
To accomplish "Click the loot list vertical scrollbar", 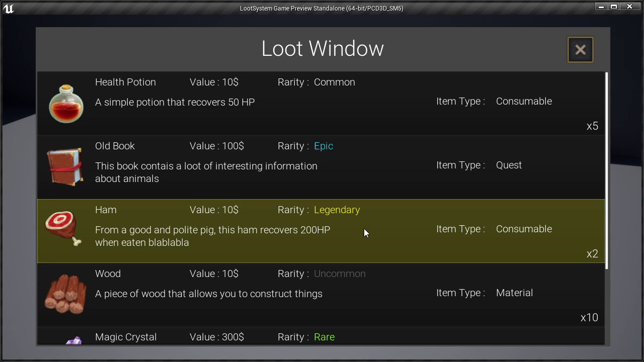I will click(x=606, y=170).
